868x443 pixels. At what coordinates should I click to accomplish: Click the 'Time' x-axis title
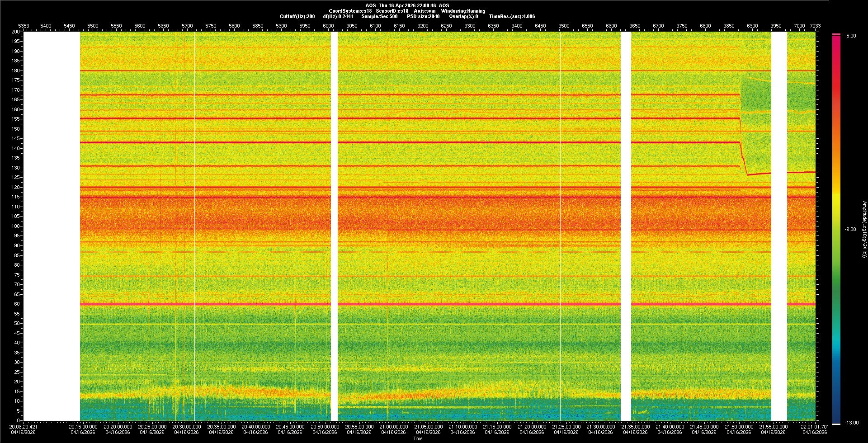418,438
